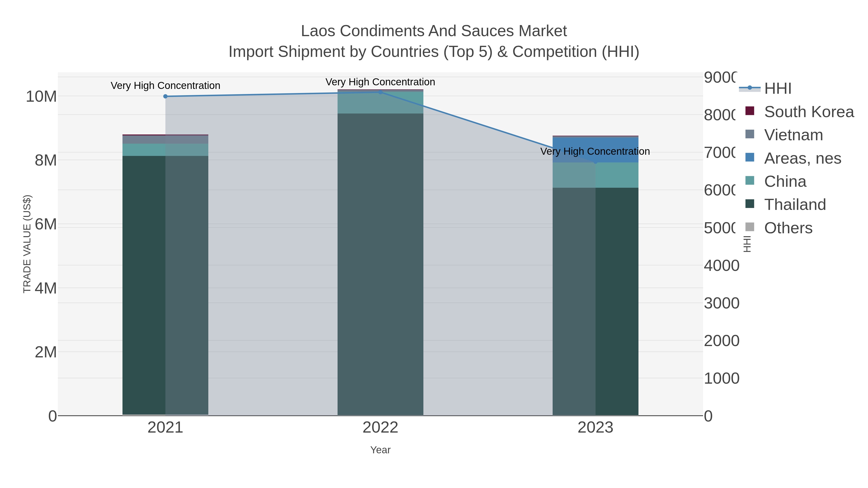
Task: Click the 2022 x-axis label
Action: pos(380,428)
